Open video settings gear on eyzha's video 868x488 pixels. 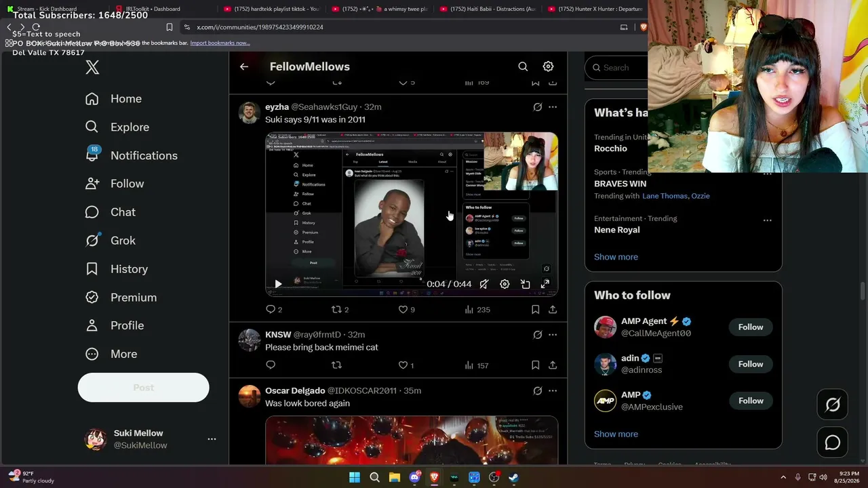(505, 285)
